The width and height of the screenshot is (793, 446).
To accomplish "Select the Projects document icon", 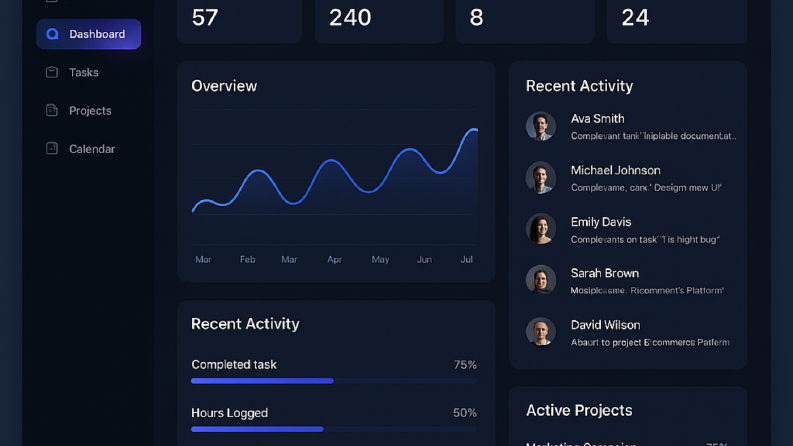I will pos(52,110).
